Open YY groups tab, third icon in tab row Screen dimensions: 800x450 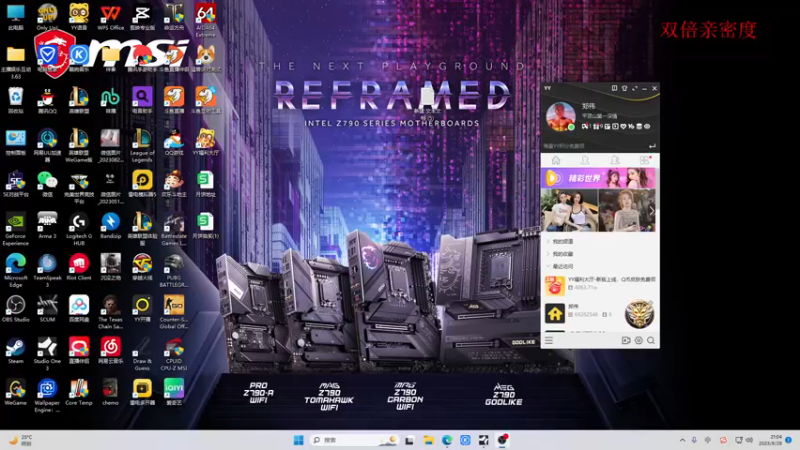(615, 160)
